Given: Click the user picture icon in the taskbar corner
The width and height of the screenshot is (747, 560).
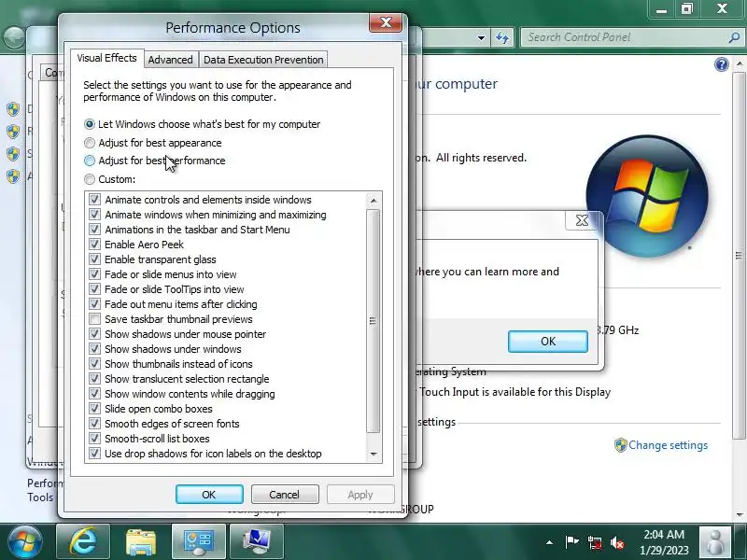Looking at the screenshot, I should click(715, 542).
